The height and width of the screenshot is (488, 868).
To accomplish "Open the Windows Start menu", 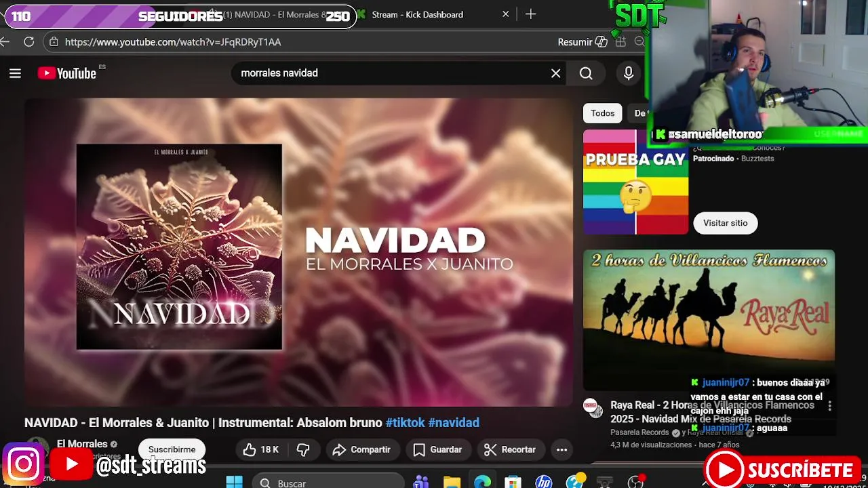I will click(234, 482).
